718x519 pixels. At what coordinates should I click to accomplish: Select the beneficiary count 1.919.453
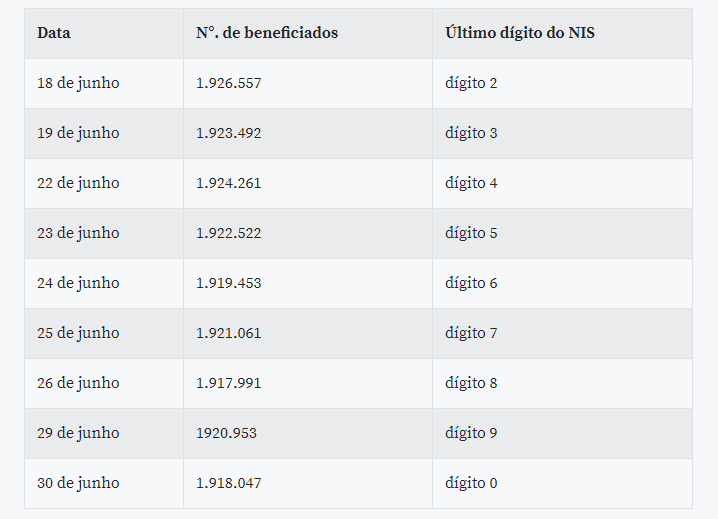coord(228,283)
